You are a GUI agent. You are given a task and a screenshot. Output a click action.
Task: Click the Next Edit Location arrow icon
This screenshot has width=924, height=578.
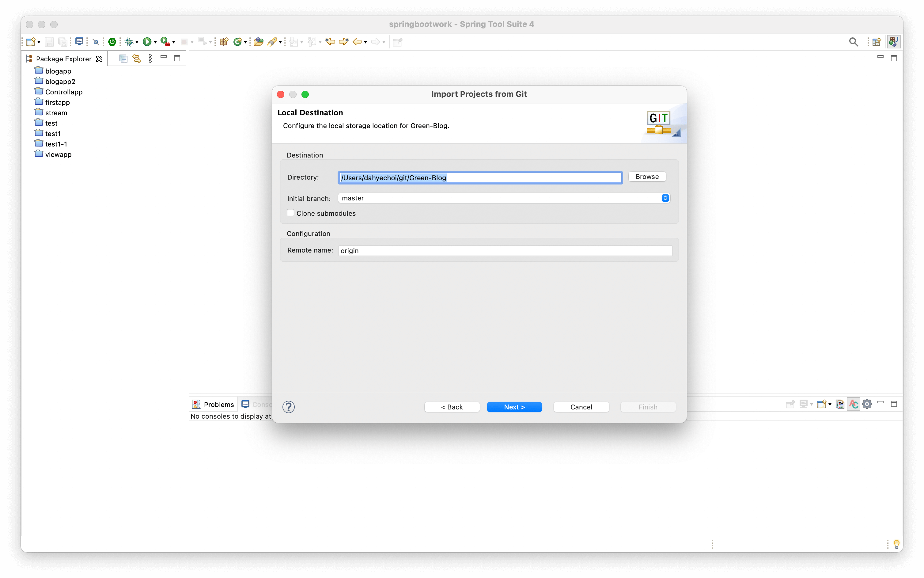[x=343, y=42]
